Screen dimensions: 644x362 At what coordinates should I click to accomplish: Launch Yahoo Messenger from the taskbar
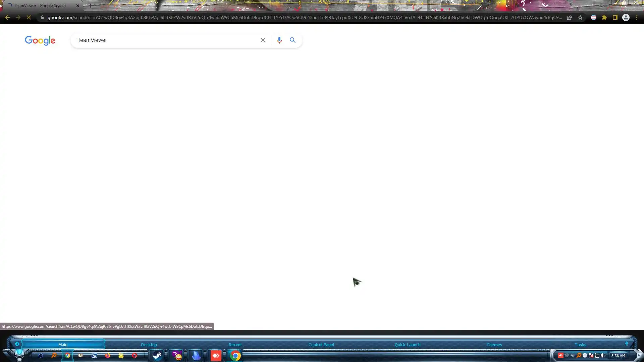(177, 355)
